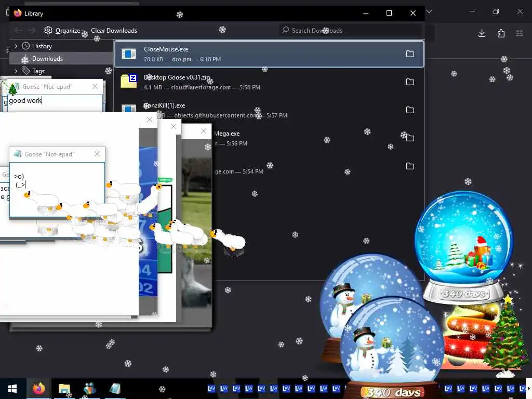This screenshot has height=399, width=532.
Task: Open the Firefox hamburger application menu
Action: point(520,33)
